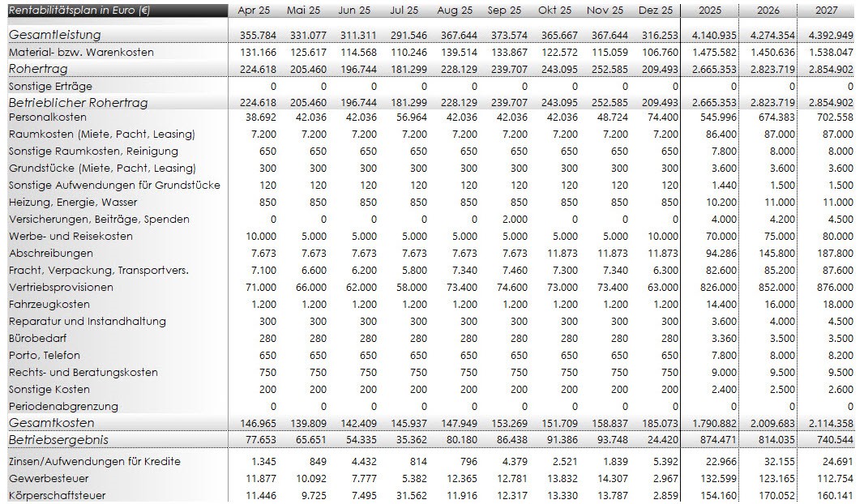Select the Heizung, Energie, Wasser row label
The height and width of the screenshot is (504, 864).
point(73,203)
